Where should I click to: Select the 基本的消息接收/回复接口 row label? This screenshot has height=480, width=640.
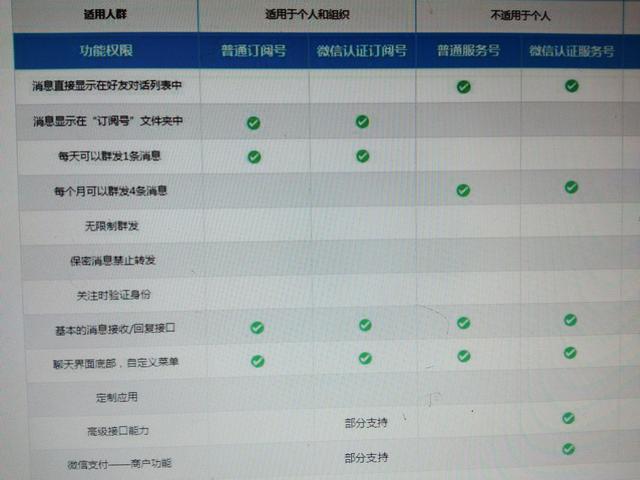pos(116,329)
